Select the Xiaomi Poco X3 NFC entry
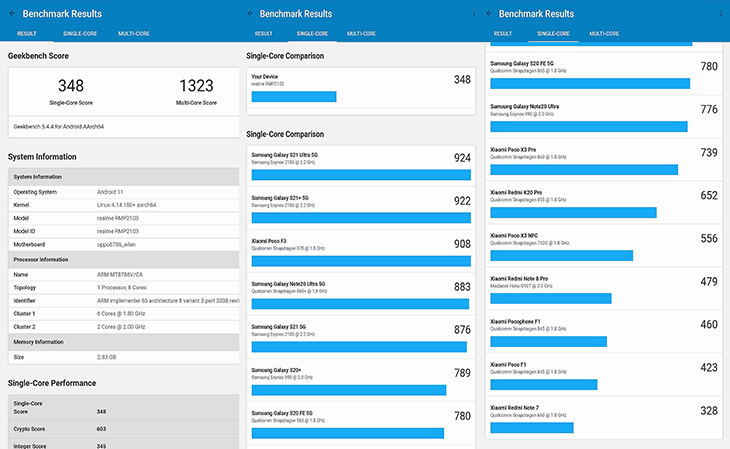This screenshot has width=730, height=449. point(604,246)
